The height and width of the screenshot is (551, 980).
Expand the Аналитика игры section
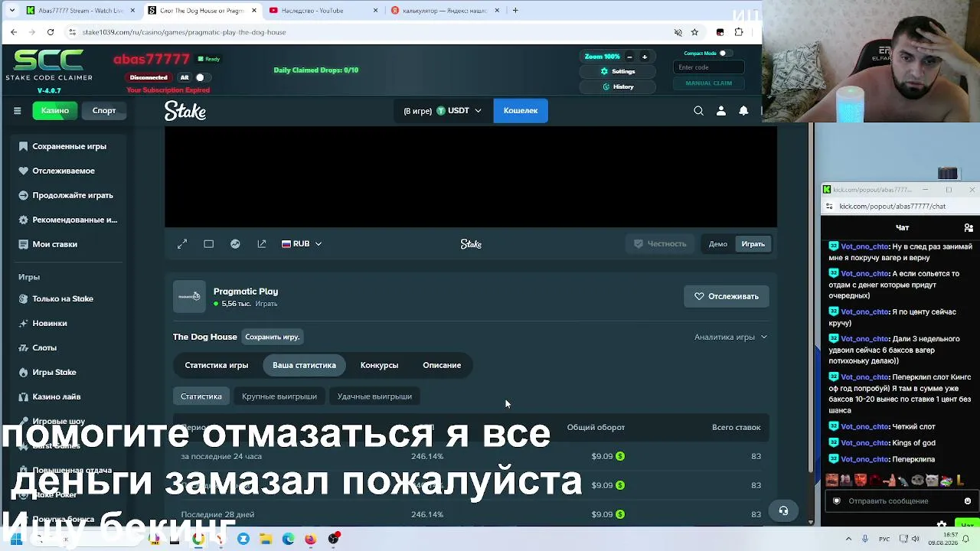730,337
